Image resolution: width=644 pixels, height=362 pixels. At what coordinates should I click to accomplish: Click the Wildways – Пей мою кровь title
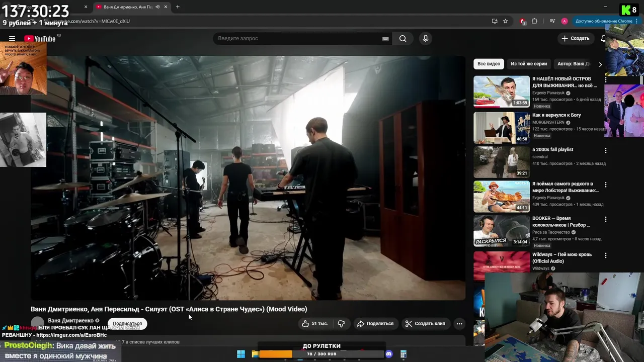(x=561, y=257)
